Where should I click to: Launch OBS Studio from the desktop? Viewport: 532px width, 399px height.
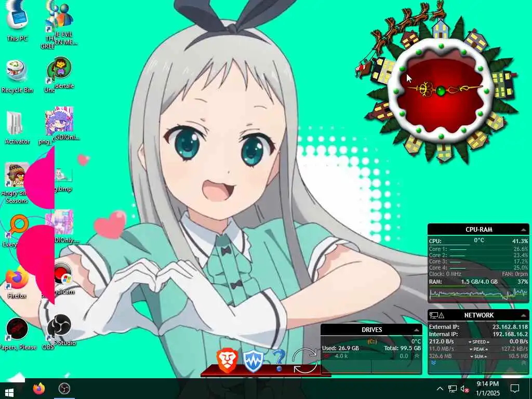coord(59,331)
